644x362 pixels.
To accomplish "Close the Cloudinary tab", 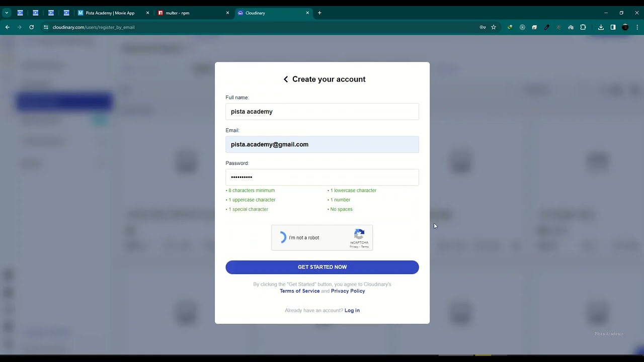I will coord(307,13).
